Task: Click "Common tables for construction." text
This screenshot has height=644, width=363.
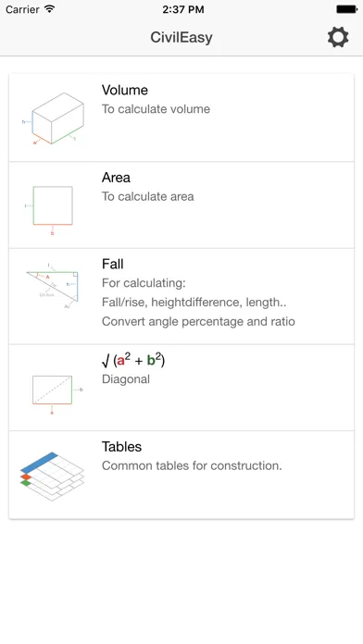Action: 192,465
